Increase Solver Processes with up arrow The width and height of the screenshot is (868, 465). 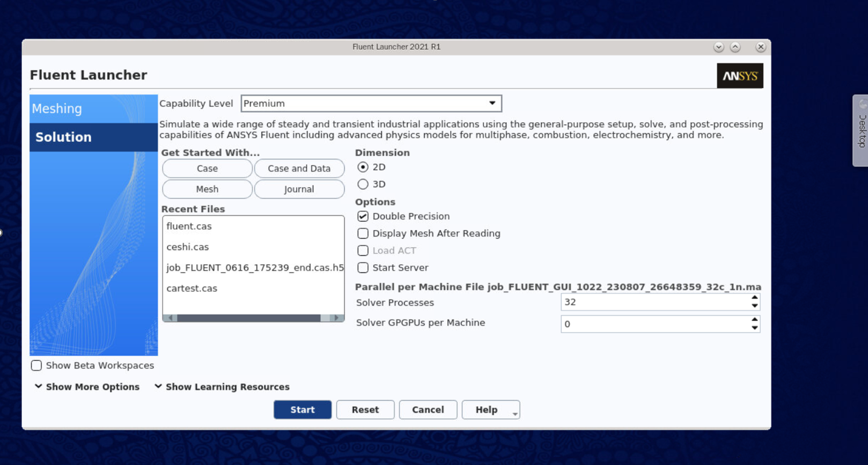pyautogui.click(x=754, y=298)
